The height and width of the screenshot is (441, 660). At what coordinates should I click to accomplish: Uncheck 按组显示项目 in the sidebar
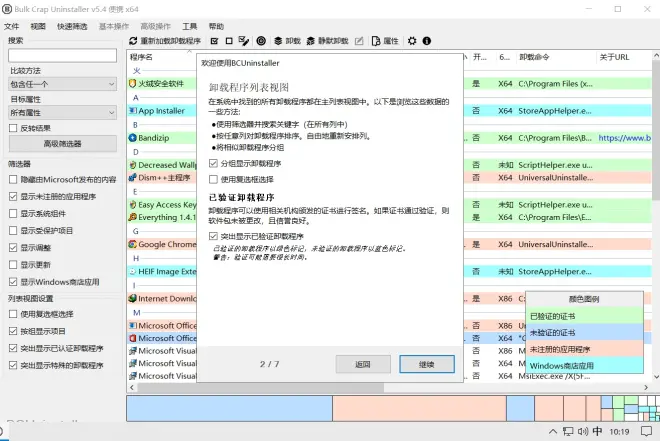coord(13,331)
